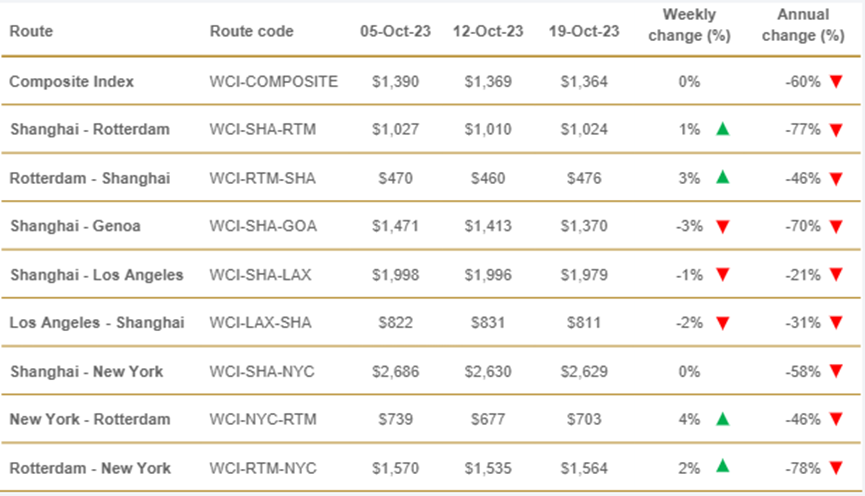
Task: Click the $1,564 price for Rotterdam - New York
Action: tap(584, 468)
